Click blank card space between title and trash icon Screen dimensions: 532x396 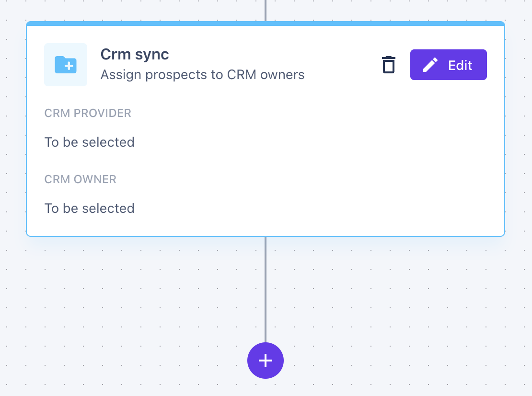[340, 65]
